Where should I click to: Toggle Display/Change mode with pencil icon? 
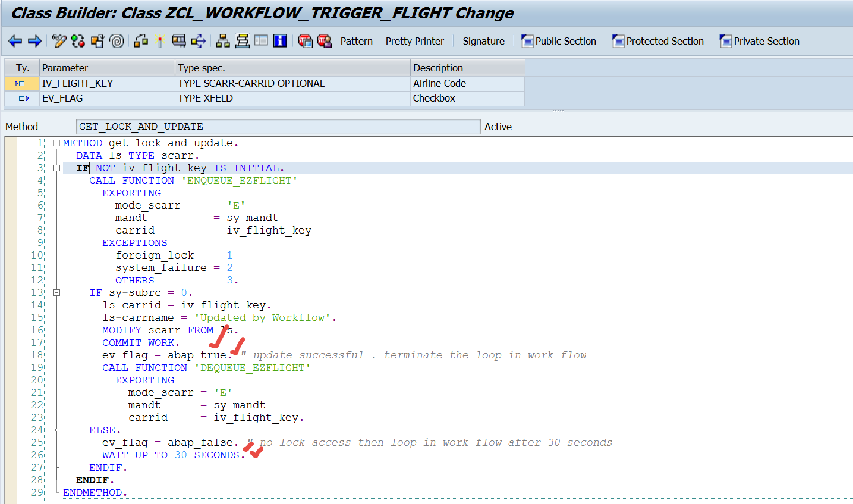point(59,41)
